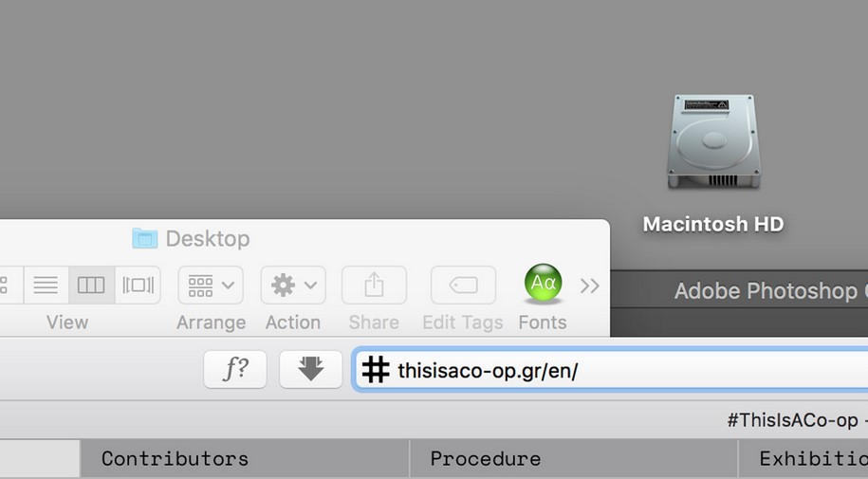The width and height of the screenshot is (868, 479).
Task: Switch Finder to Cover Flow view
Action: coord(138,285)
